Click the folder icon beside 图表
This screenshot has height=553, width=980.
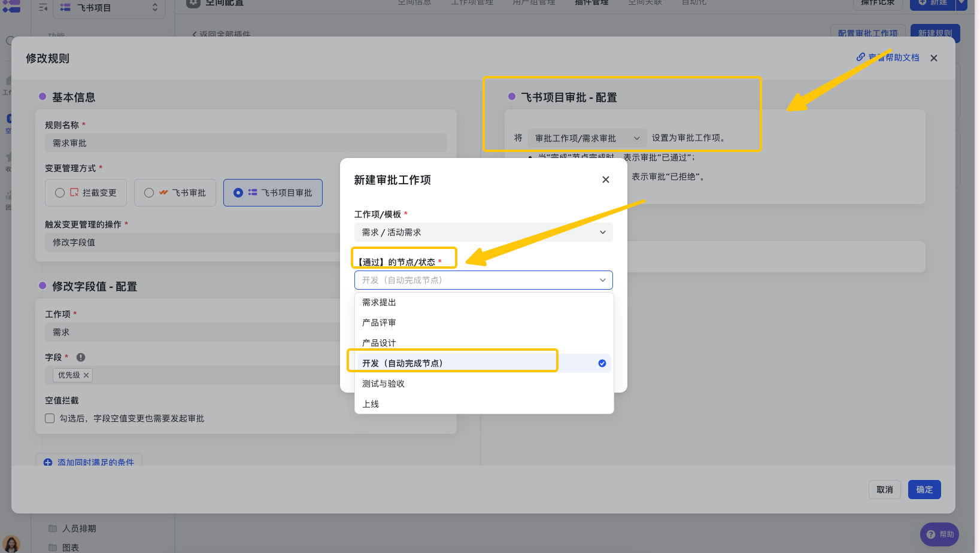click(x=53, y=548)
